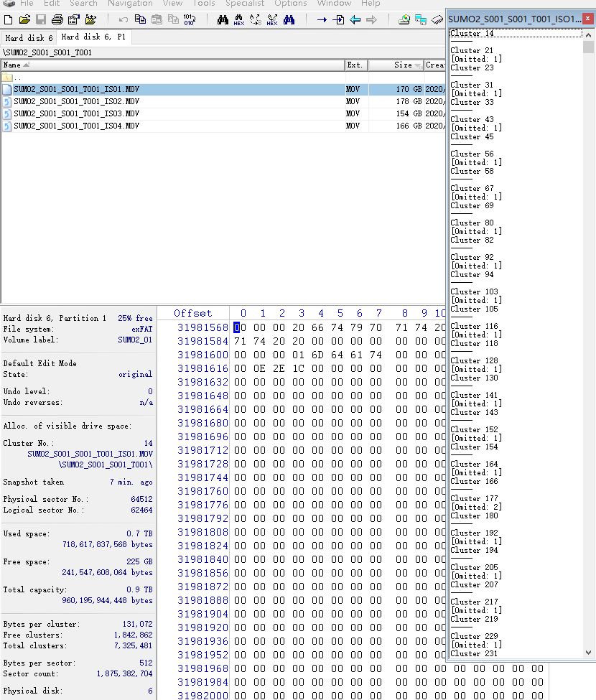Continue search with the blue binoculars icon
Screen dimensions: 596x700
click(x=289, y=19)
